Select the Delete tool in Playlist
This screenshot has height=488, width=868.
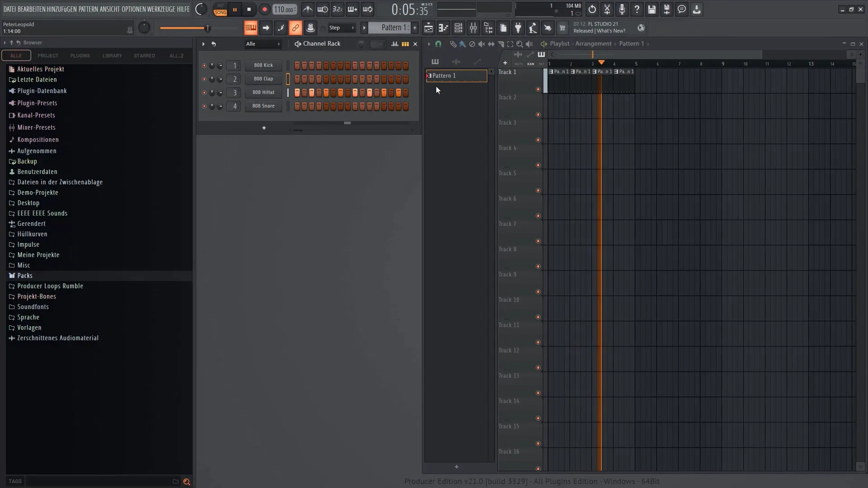pos(472,44)
